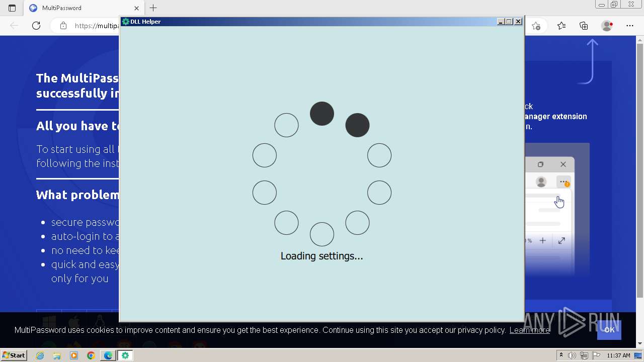Image resolution: width=644 pixels, height=362 pixels.
Task: Open the Windows Start menu
Action: coord(14,355)
